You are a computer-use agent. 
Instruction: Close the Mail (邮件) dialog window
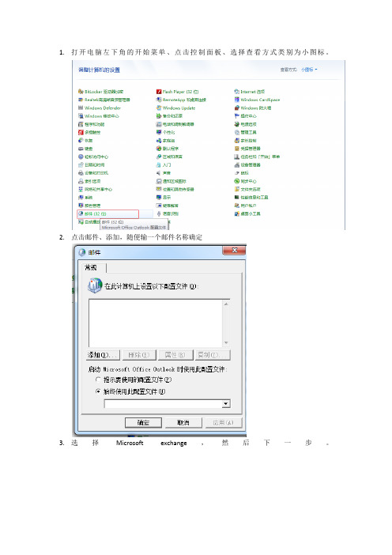coord(234,251)
